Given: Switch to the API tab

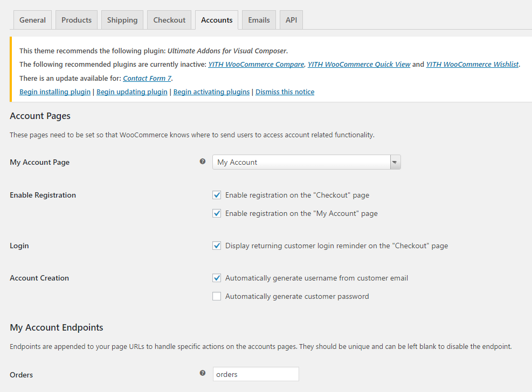Looking at the screenshot, I should pos(291,20).
